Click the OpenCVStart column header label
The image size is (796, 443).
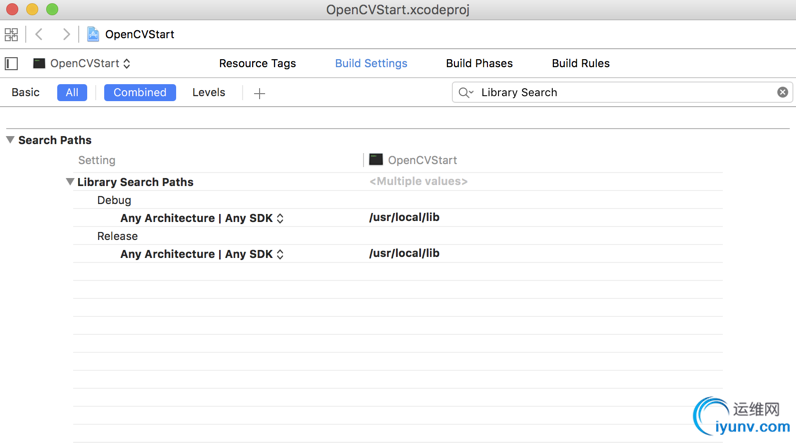click(x=422, y=160)
